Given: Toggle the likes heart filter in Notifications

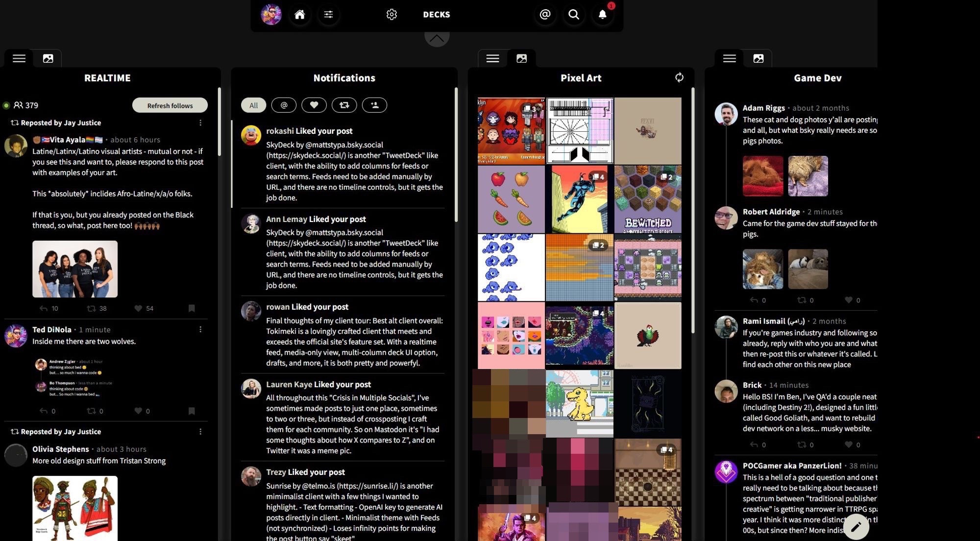Looking at the screenshot, I should [314, 105].
